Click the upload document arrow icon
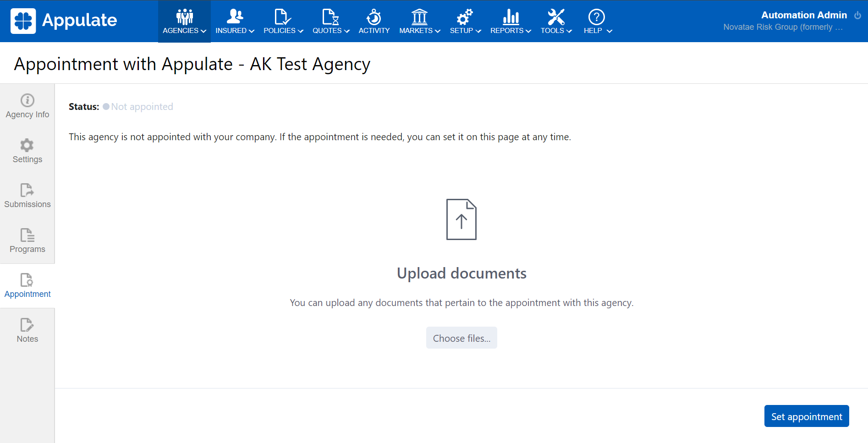 pos(461,219)
